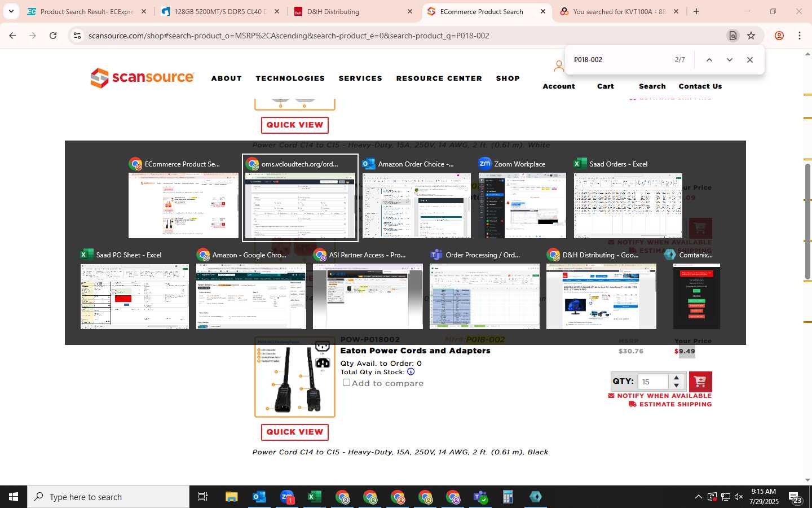This screenshot has width=812, height=508.
Task: Select Zoom Workplace window in switcher
Action: (522, 199)
